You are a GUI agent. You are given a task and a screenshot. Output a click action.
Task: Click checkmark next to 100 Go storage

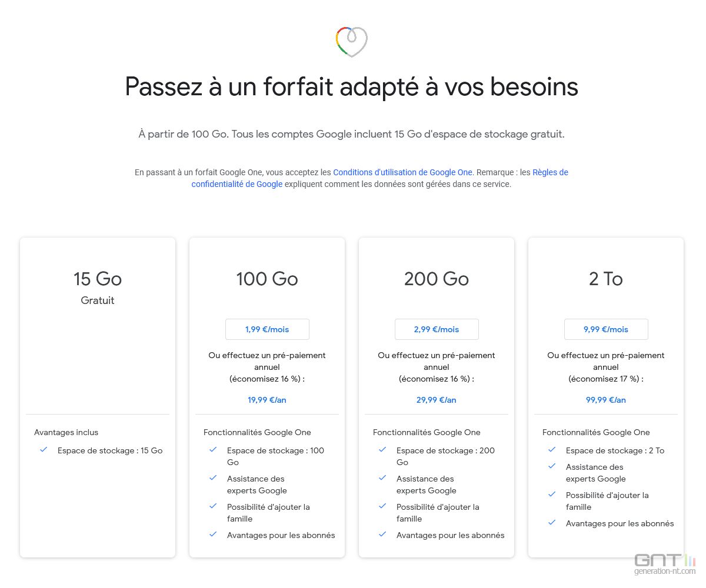tap(213, 450)
